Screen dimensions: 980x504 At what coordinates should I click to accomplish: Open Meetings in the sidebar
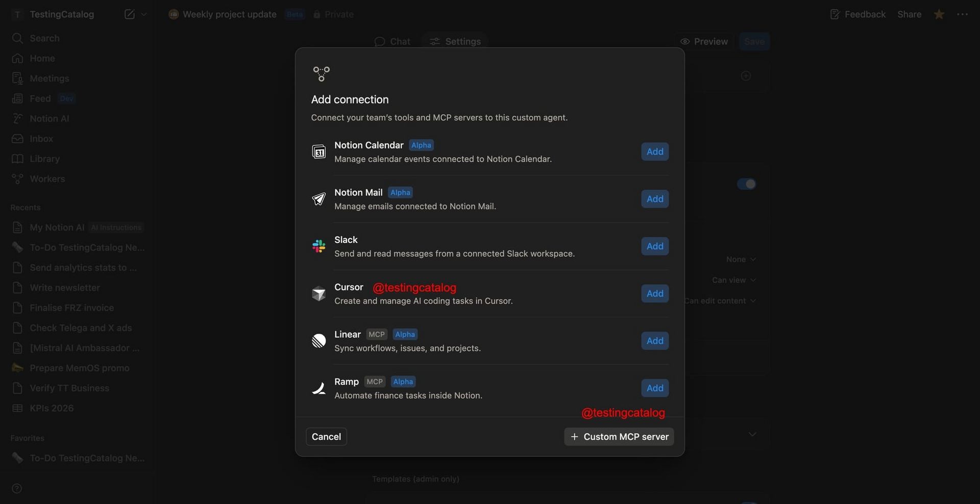(x=77, y=79)
